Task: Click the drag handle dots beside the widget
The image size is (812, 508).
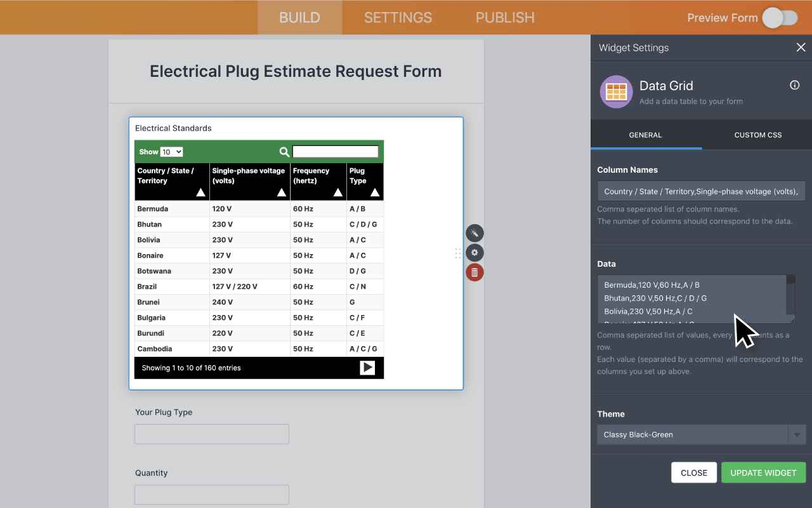Action: coord(458,253)
